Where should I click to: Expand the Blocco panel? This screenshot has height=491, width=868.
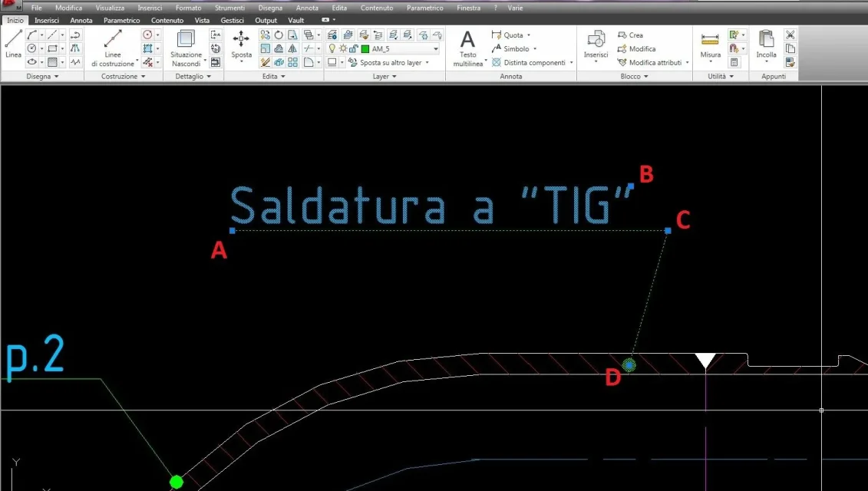tap(634, 77)
